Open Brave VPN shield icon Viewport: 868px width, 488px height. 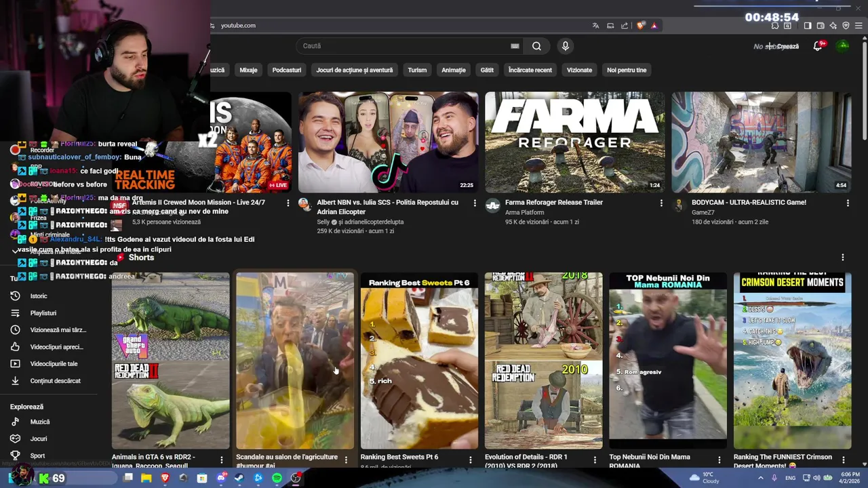coord(846,26)
